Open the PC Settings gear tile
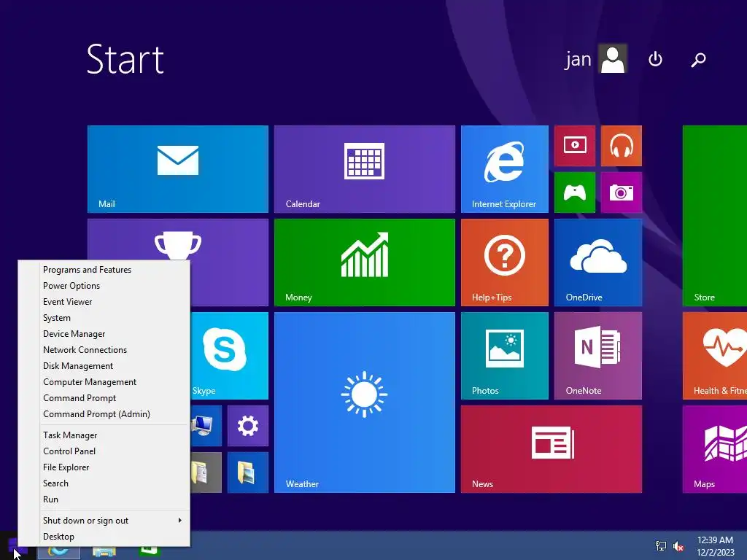This screenshot has width=747, height=560. tap(248, 426)
